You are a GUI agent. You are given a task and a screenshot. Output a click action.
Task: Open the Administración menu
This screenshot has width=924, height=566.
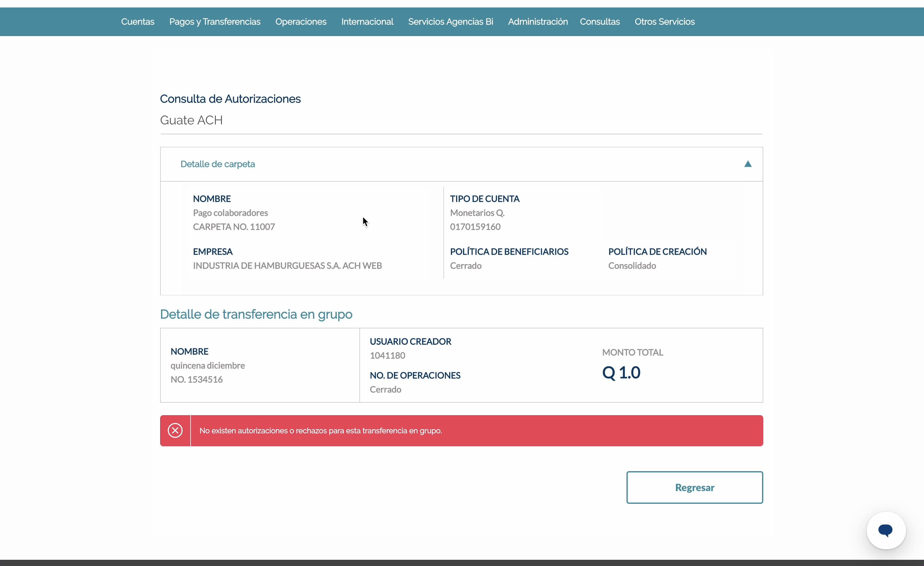point(537,22)
